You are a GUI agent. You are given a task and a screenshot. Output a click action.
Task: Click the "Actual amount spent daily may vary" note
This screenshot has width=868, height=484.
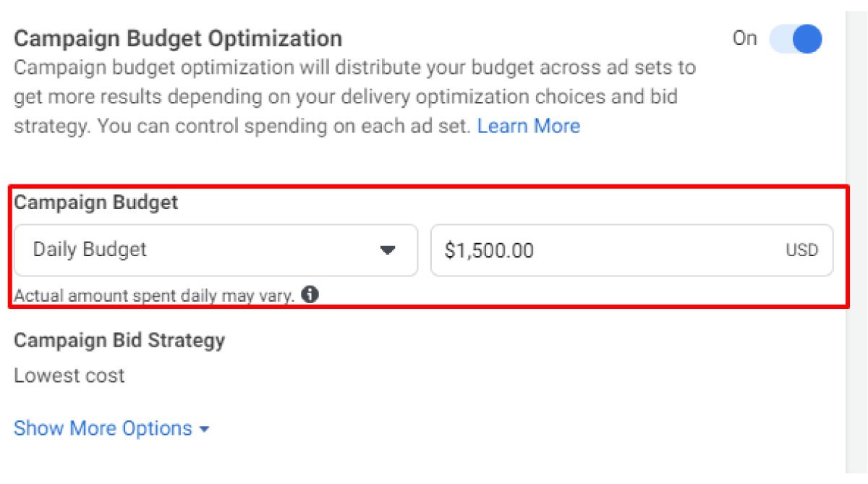point(153,295)
